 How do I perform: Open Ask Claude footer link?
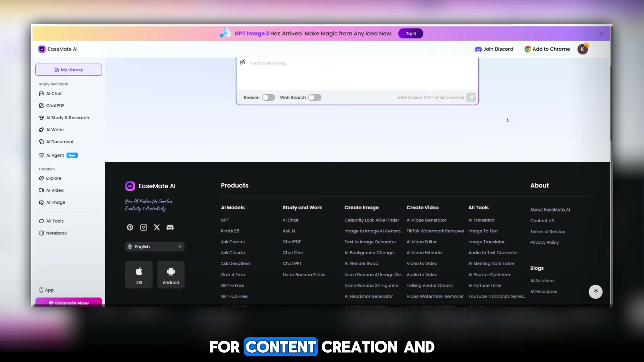[233, 253]
